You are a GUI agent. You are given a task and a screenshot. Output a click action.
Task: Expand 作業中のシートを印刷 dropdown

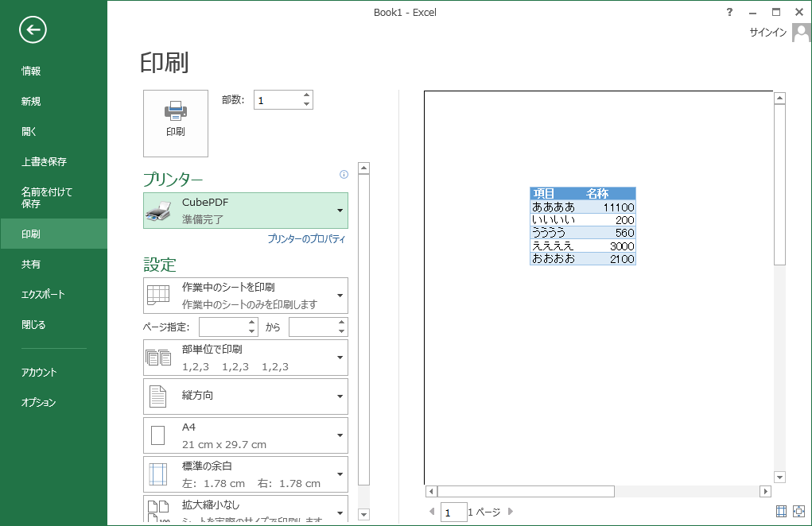246,296
